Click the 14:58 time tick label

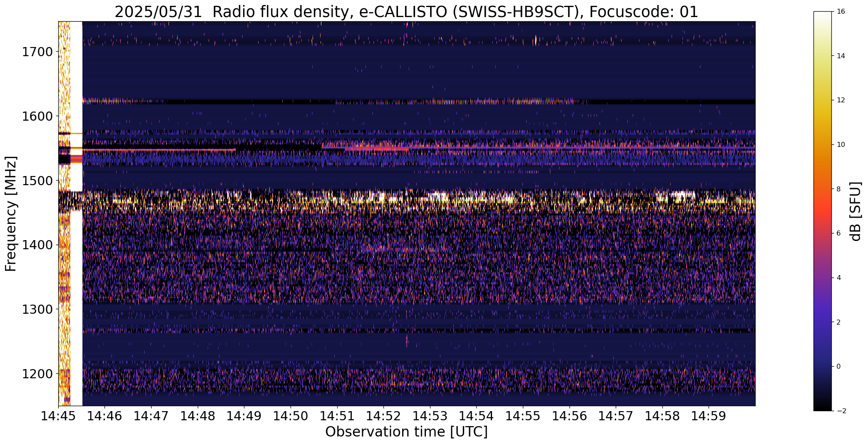pos(662,416)
